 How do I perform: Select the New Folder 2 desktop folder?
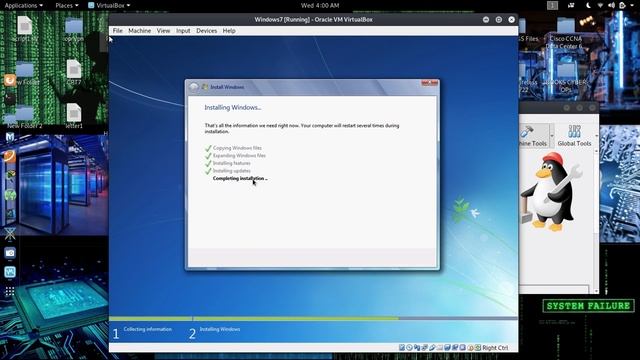tap(24, 117)
